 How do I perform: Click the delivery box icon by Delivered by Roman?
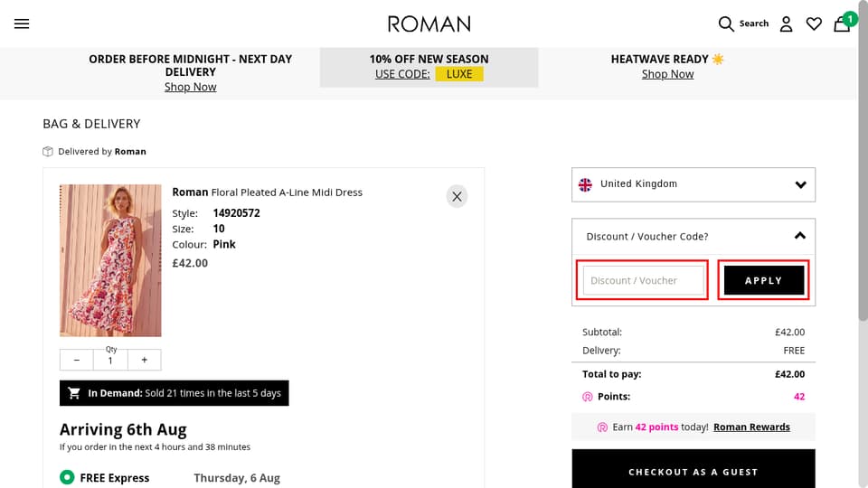[x=48, y=152]
